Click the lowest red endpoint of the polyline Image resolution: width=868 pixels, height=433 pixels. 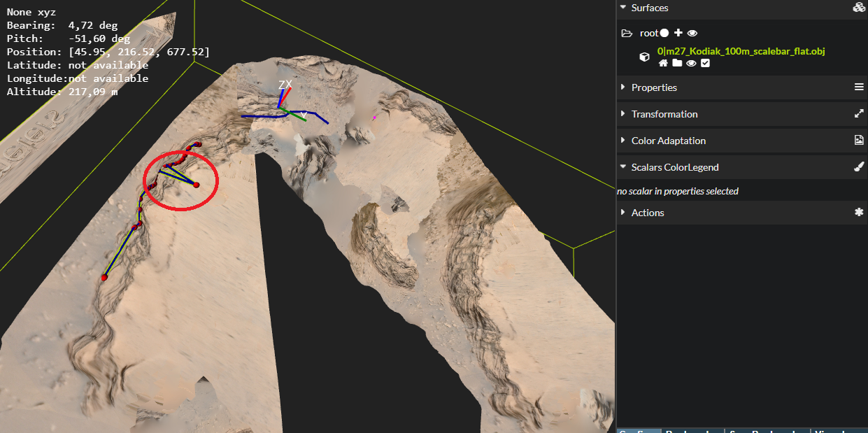coord(104,278)
